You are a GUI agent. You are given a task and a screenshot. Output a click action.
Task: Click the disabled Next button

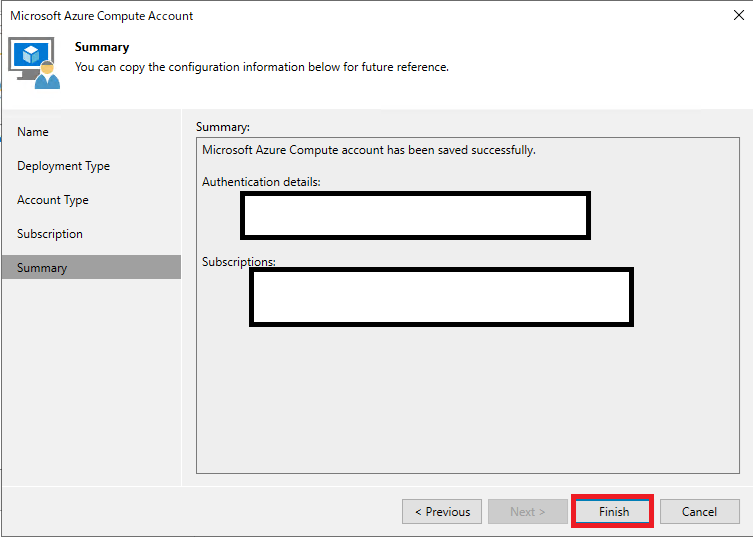click(528, 512)
